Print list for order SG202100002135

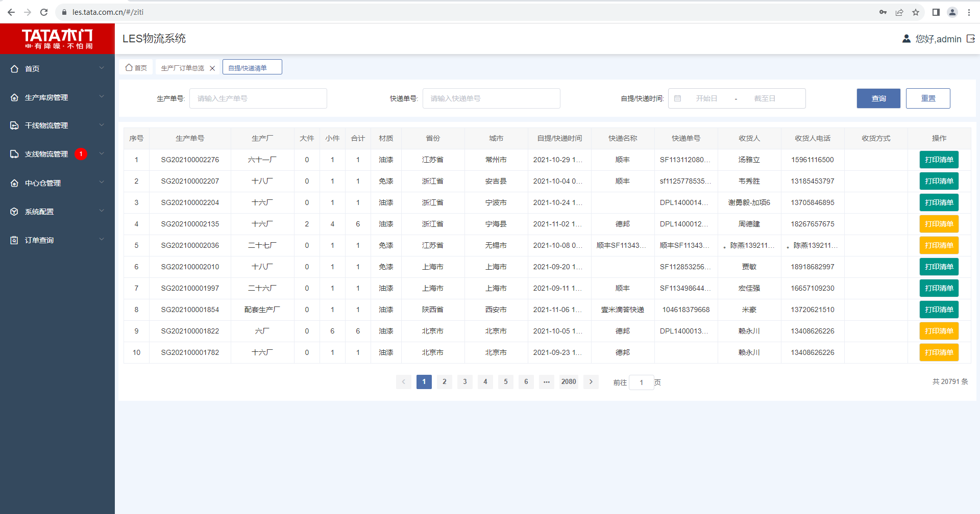939,224
